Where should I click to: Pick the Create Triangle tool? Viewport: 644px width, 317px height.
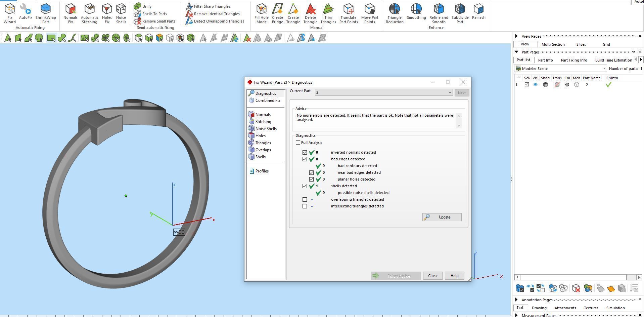click(x=293, y=14)
